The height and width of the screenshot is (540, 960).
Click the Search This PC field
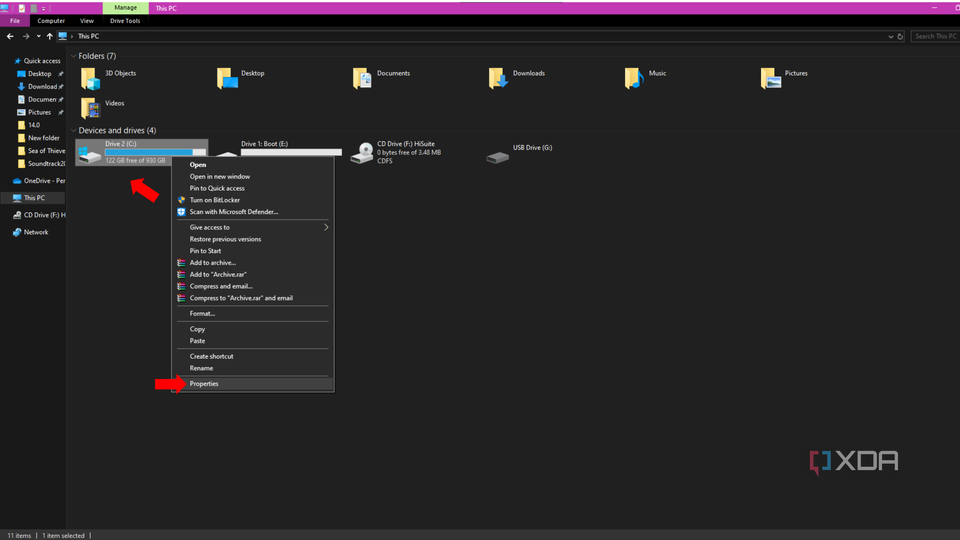pyautogui.click(x=935, y=37)
